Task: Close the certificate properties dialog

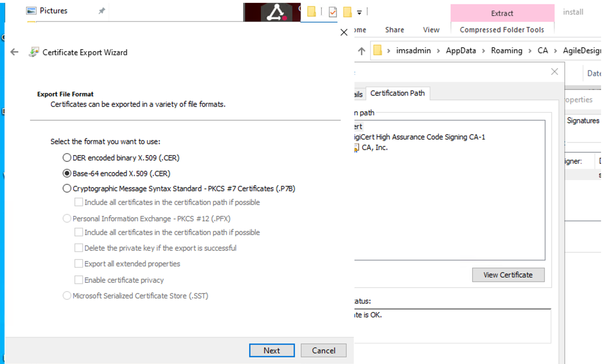Action: click(554, 72)
